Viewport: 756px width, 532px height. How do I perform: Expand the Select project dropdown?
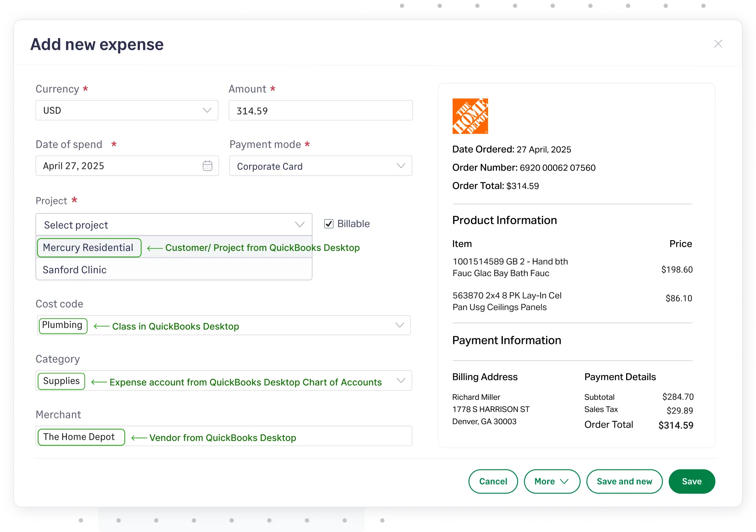tap(299, 224)
